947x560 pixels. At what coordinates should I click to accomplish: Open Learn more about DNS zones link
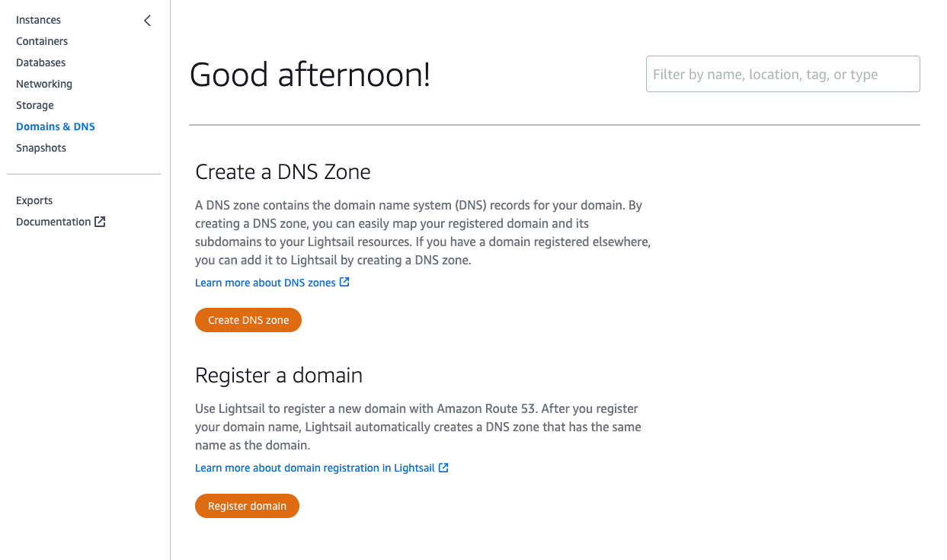click(x=265, y=283)
